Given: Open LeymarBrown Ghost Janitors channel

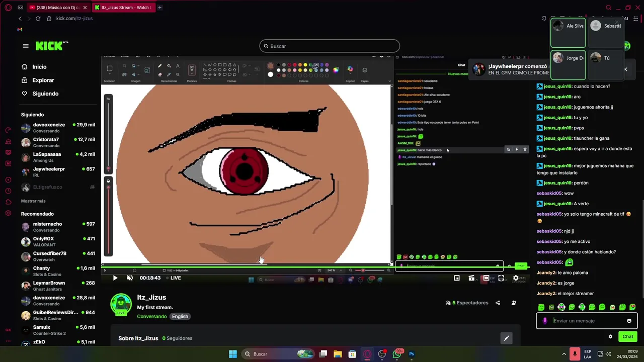Looking at the screenshot, I should tap(58, 286).
